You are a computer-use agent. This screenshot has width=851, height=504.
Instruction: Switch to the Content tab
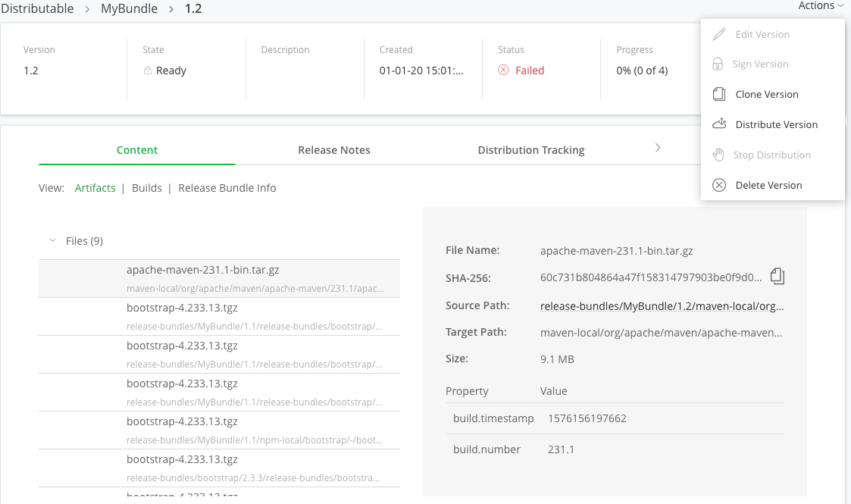coord(136,150)
